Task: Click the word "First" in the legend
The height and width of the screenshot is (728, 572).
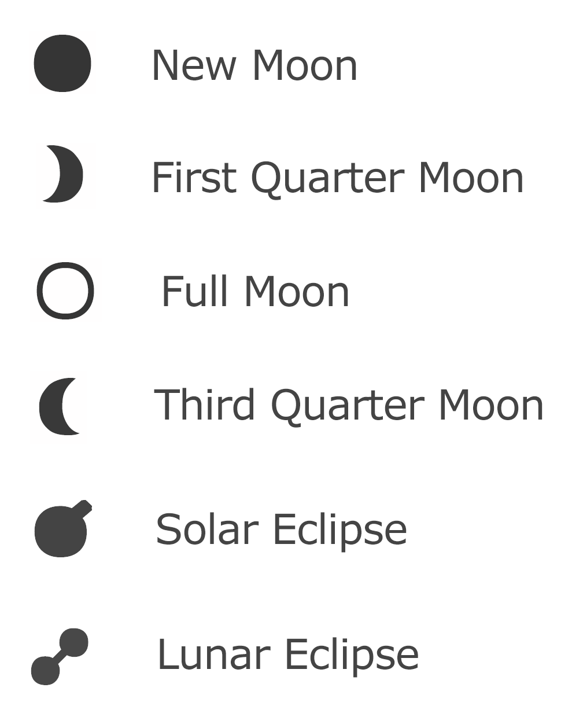Action: (194, 178)
